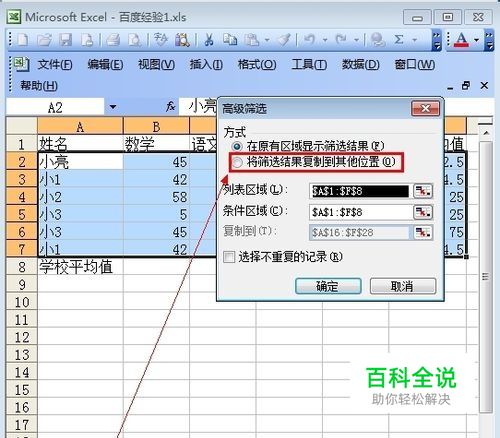The height and width of the screenshot is (438, 500).
Task: Save the workbook using the floppy disk icon
Action: click(65, 40)
